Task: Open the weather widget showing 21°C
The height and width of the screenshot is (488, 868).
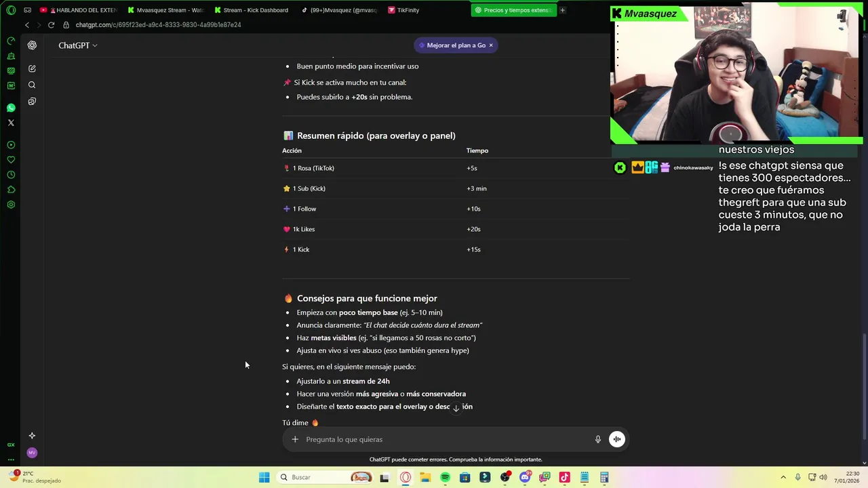Action: pyautogui.click(x=35, y=477)
